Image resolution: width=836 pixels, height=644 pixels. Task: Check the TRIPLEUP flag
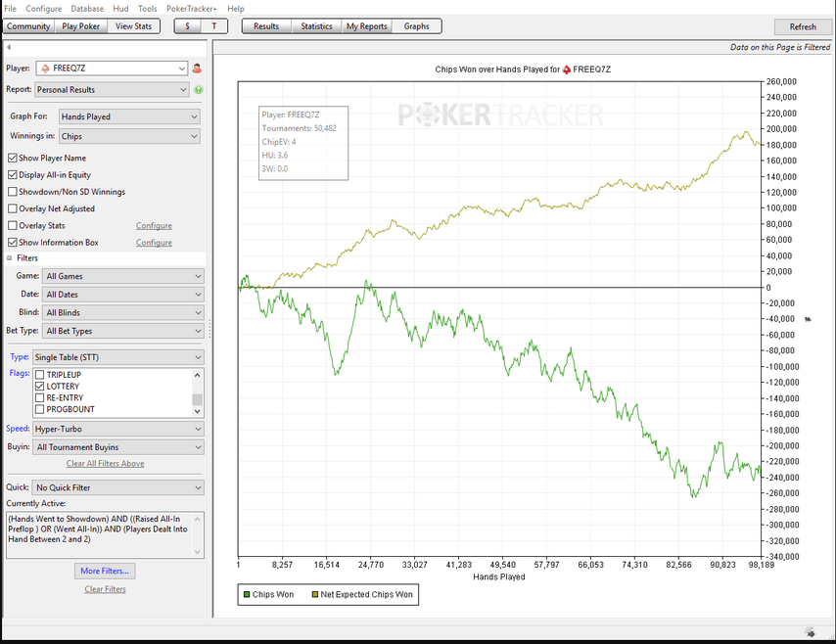pos(39,375)
